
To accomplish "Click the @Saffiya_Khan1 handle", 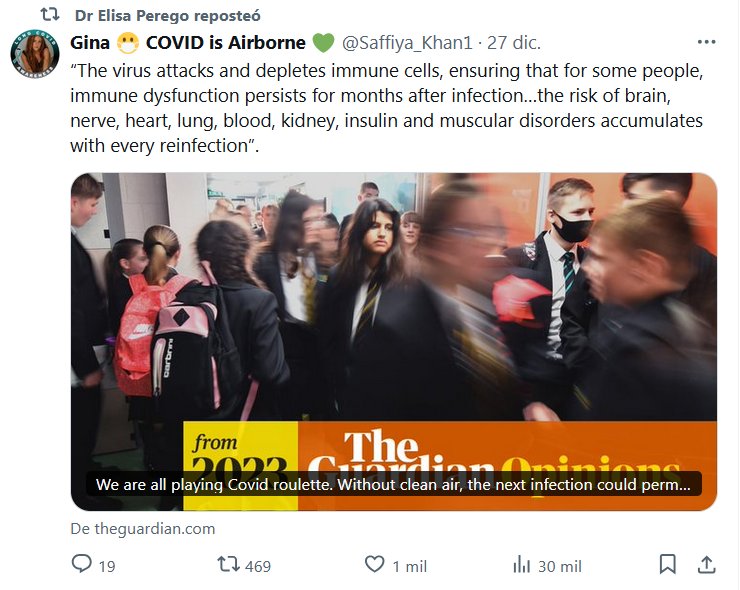I will click(x=407, y=43).
